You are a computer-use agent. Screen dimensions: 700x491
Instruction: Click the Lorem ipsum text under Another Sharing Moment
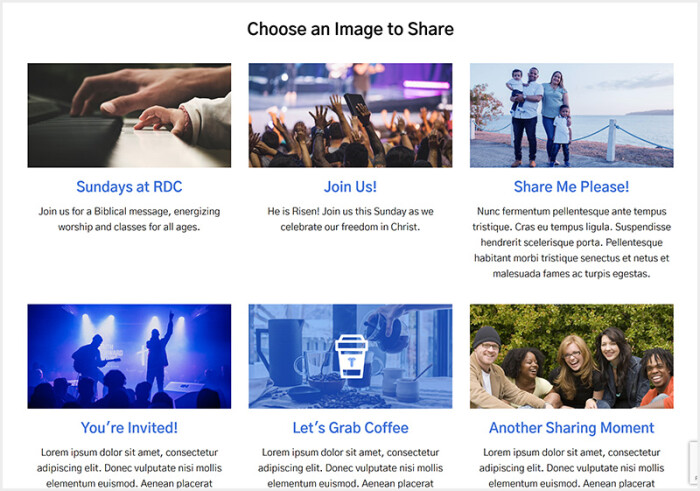pyautogui.click(x=571, y=468)
